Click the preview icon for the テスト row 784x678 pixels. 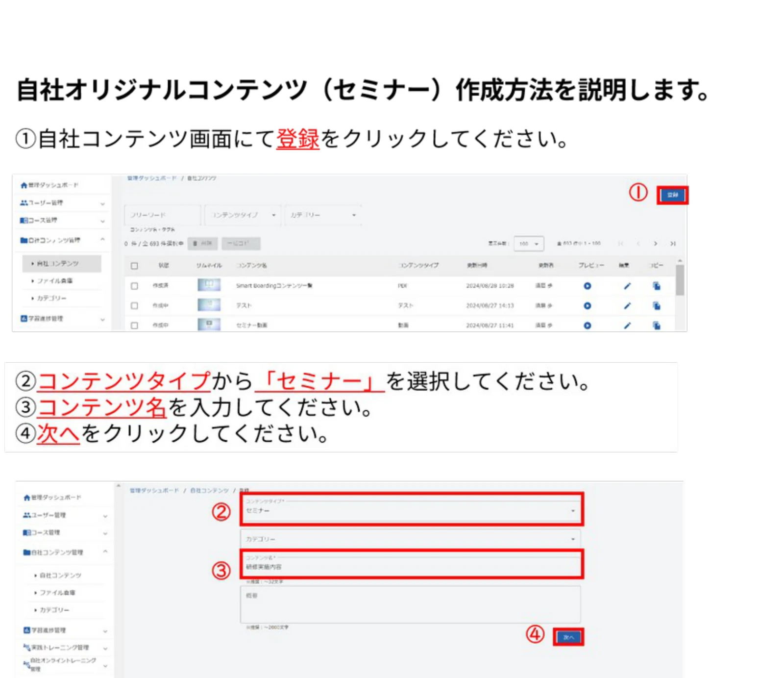587,306
